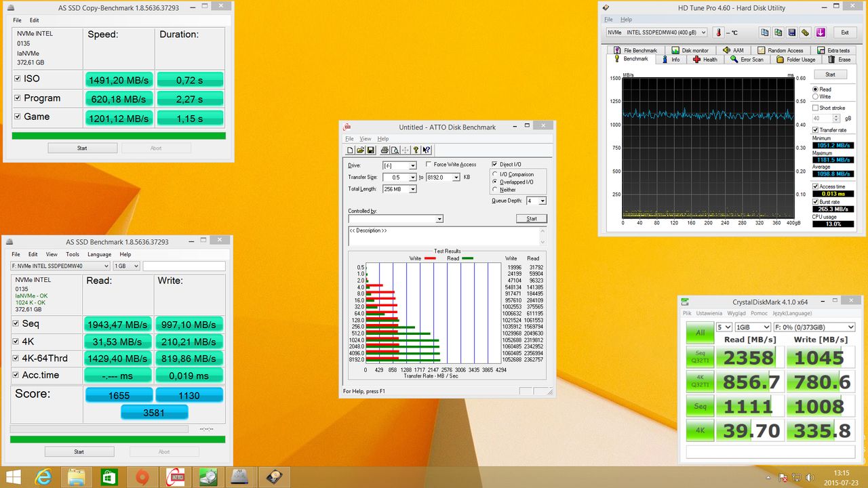Click the purple down-arrow icon in HD Tune
Screen dimensions: 868x488
[821, 33]
